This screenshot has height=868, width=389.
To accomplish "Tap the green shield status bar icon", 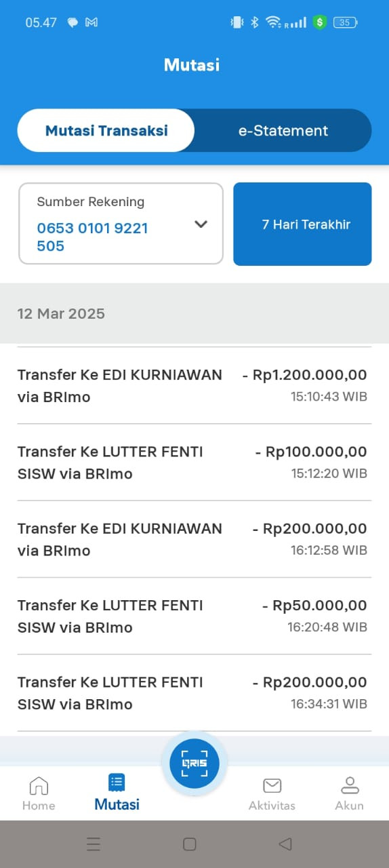I will click(320, 22).
